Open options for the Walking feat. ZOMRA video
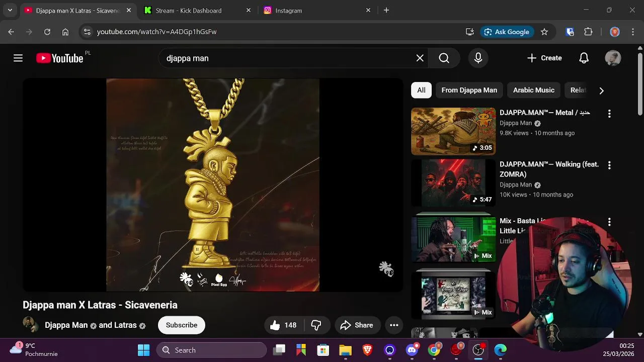Screen dimensions: 644x362 [609, 165]
